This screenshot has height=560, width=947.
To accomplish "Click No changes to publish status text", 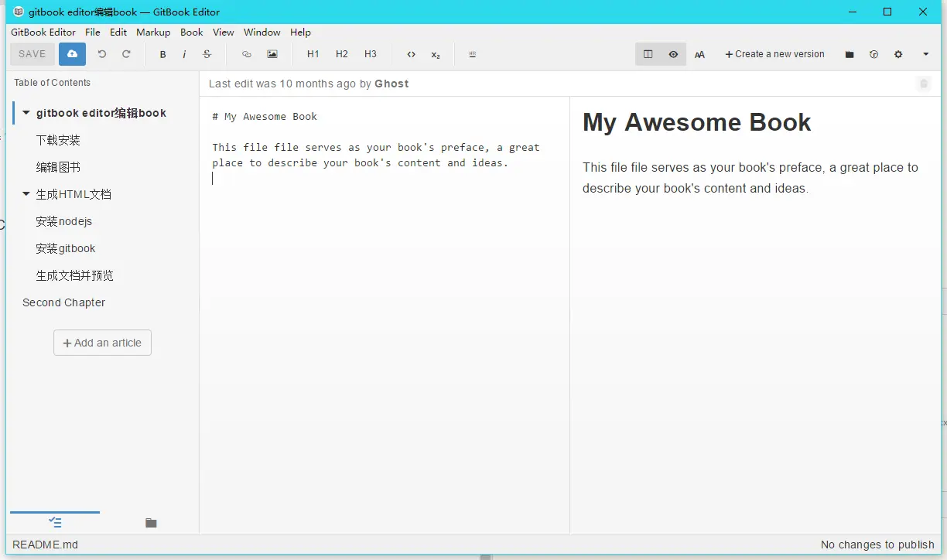I will (877, 545).
